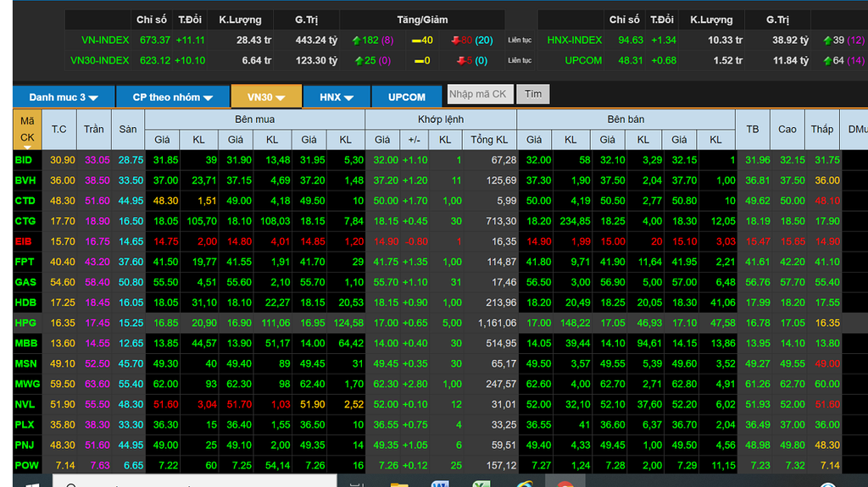
Task: Expand the Danh mục 3 dropdown
Action: coord(64,97)
